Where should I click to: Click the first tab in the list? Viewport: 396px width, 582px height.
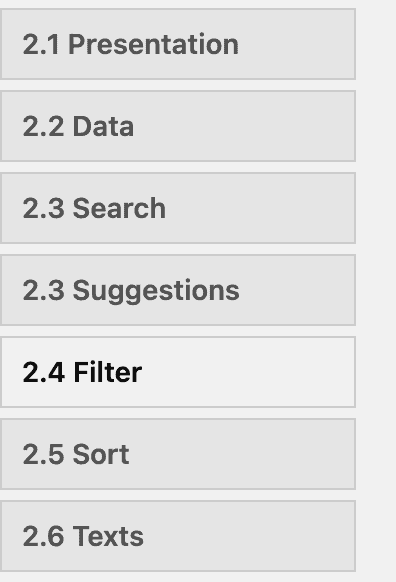tap(178, 44)
